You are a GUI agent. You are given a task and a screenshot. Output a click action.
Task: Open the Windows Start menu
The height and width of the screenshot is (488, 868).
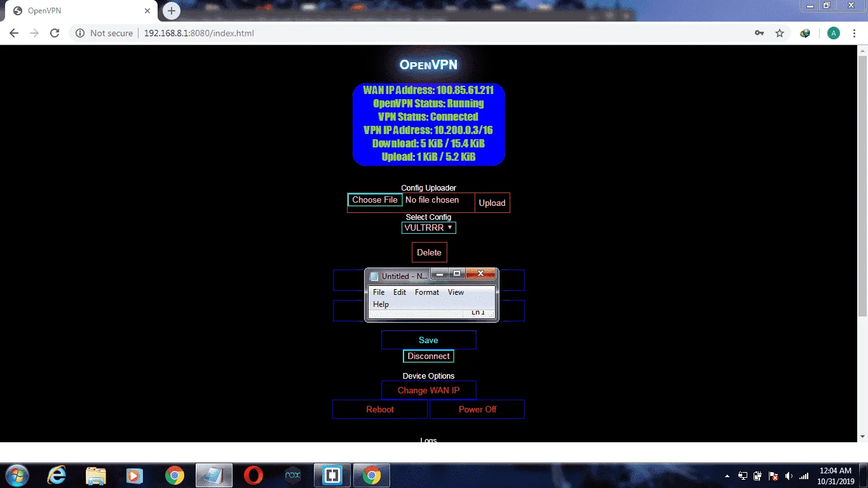pos(17,475)
